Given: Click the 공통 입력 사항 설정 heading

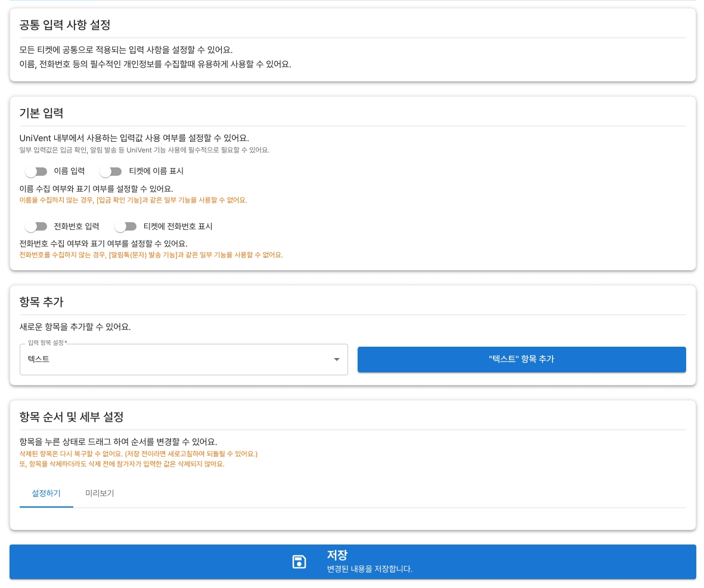Looking at the screenshot, I should coord(65,25).
